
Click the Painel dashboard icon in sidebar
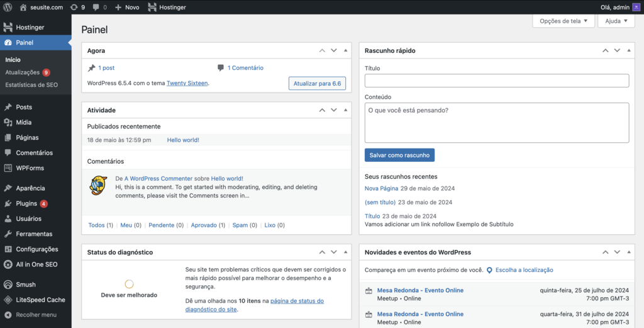[x=8, y=42]
